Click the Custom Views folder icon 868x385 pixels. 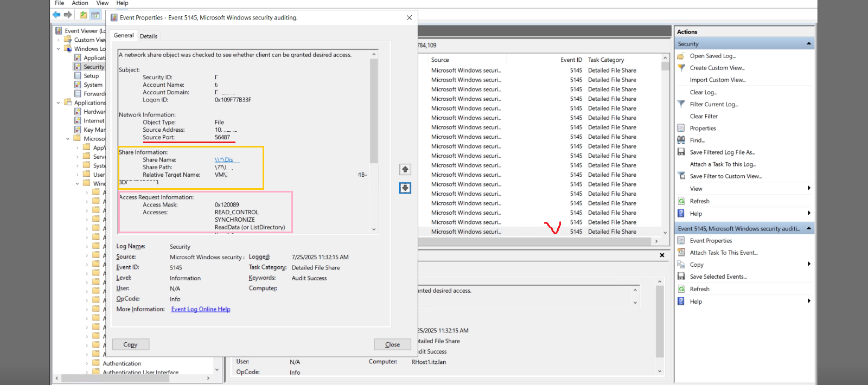pos(68,40)
